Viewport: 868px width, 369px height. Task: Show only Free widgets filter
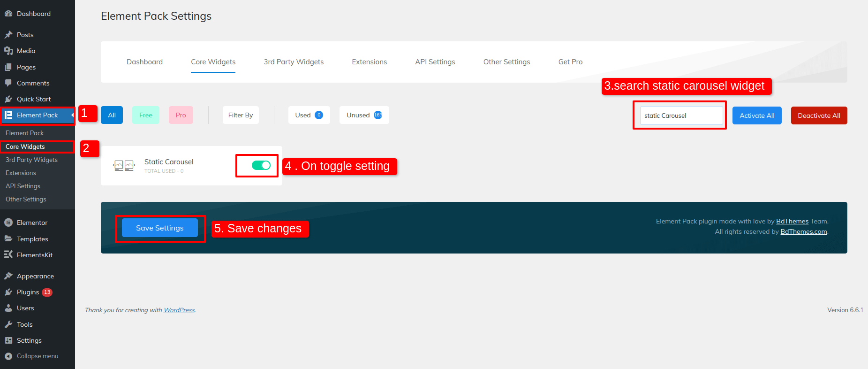pos(145,115)
